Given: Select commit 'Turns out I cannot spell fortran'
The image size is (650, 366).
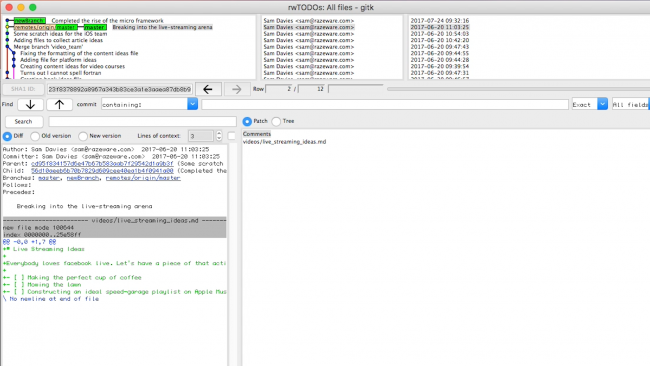Looking at the screenshot, I should point(61,73).
